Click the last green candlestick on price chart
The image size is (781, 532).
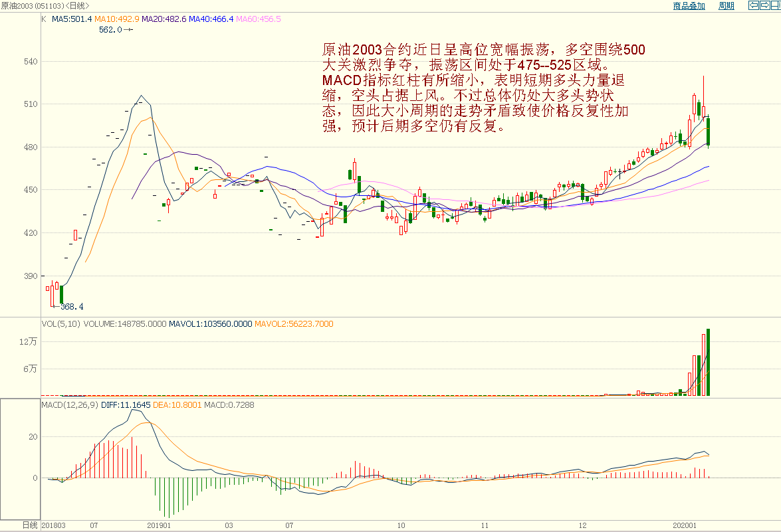pos(708,132)
